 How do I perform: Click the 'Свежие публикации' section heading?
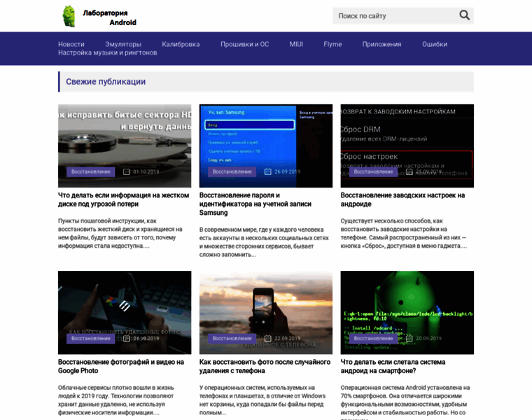pyautogui.click(x=106, y=82)
